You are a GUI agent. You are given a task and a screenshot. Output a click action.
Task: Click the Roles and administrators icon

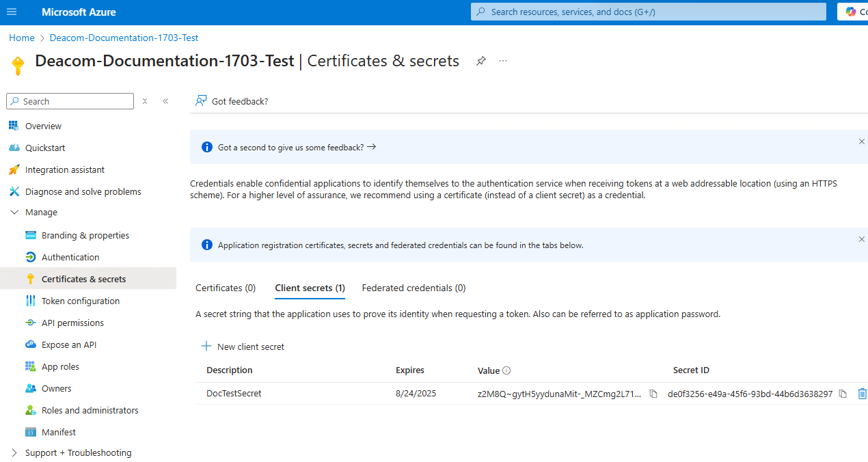point(30,410)
